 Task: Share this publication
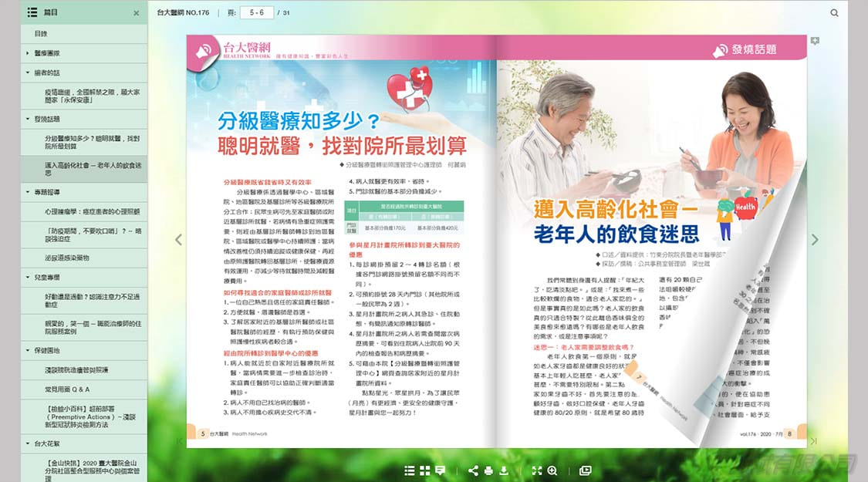click(473, 470)
